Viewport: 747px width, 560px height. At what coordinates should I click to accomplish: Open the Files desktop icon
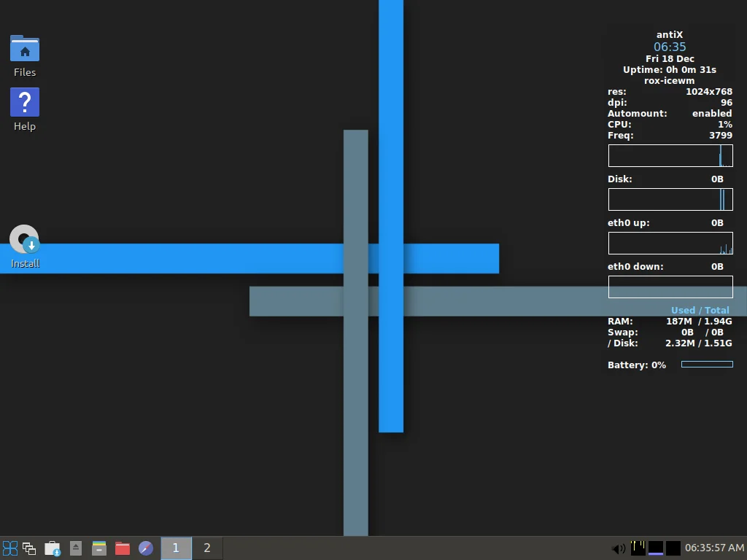pos(25,49)
